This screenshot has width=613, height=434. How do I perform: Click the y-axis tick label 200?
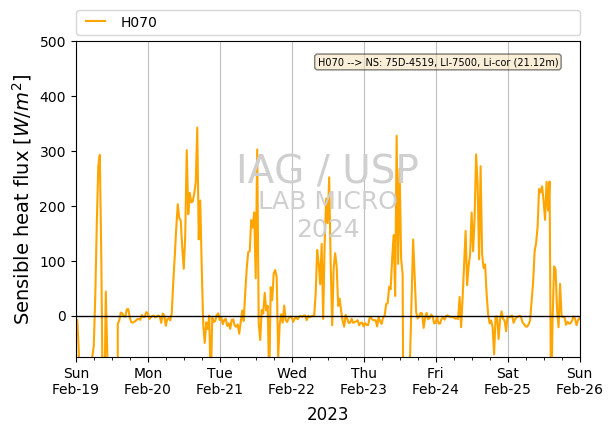point(53,206)
